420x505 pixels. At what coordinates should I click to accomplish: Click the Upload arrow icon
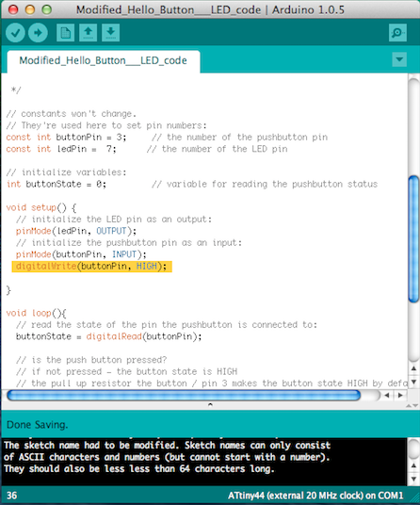click(x=38, y=33)
